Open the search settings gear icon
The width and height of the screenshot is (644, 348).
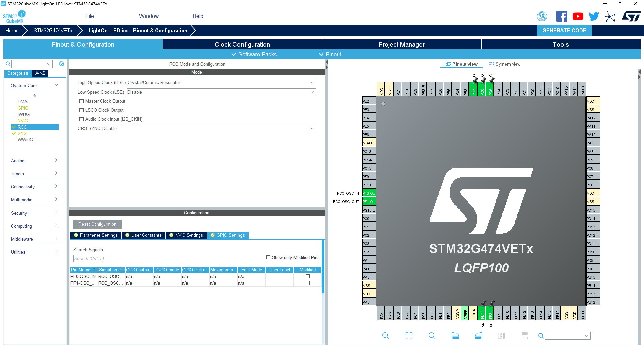(x=62, y=63)
